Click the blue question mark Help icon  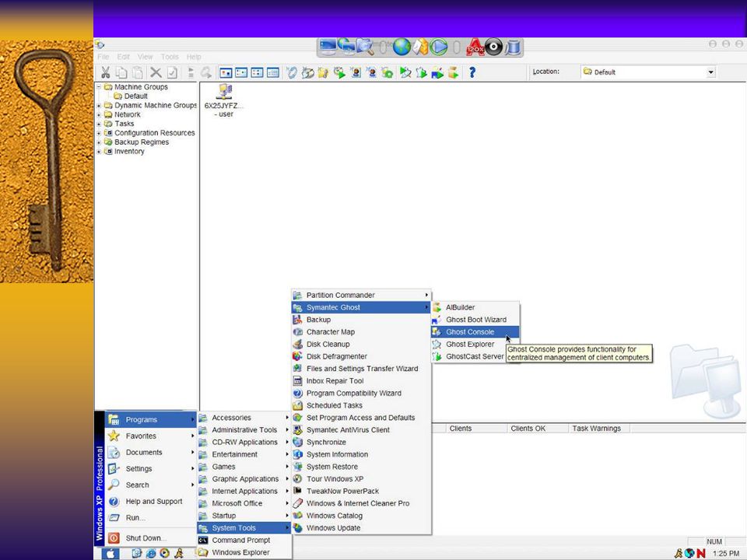pyautogui.click(x=472, y=72)
